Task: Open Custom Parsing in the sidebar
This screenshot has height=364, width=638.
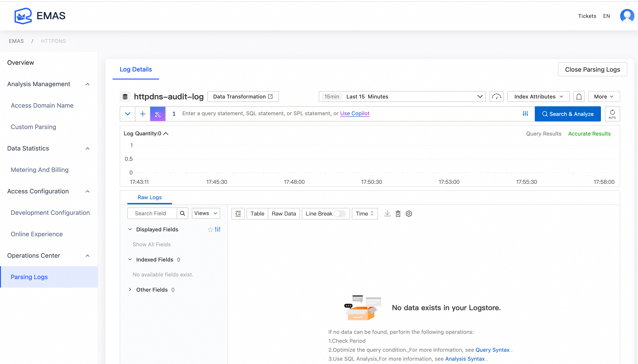Action: click(x=33, y=127)
